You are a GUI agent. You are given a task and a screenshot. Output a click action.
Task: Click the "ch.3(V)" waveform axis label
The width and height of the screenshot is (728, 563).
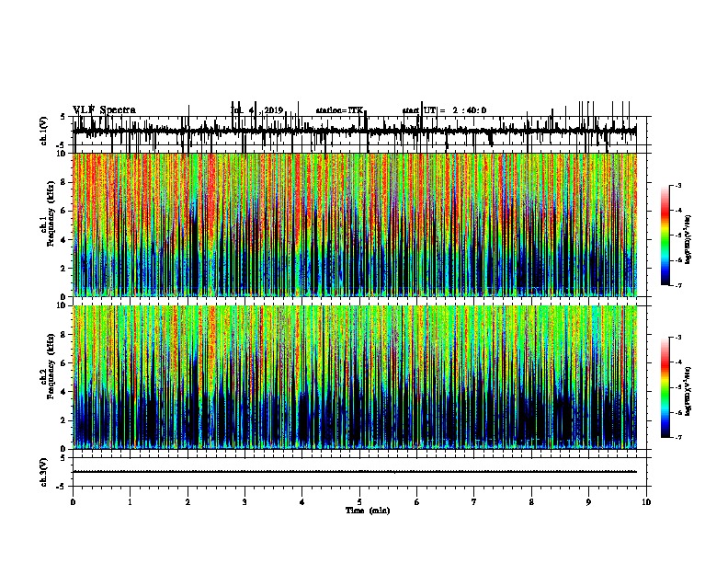click(43, 472)
